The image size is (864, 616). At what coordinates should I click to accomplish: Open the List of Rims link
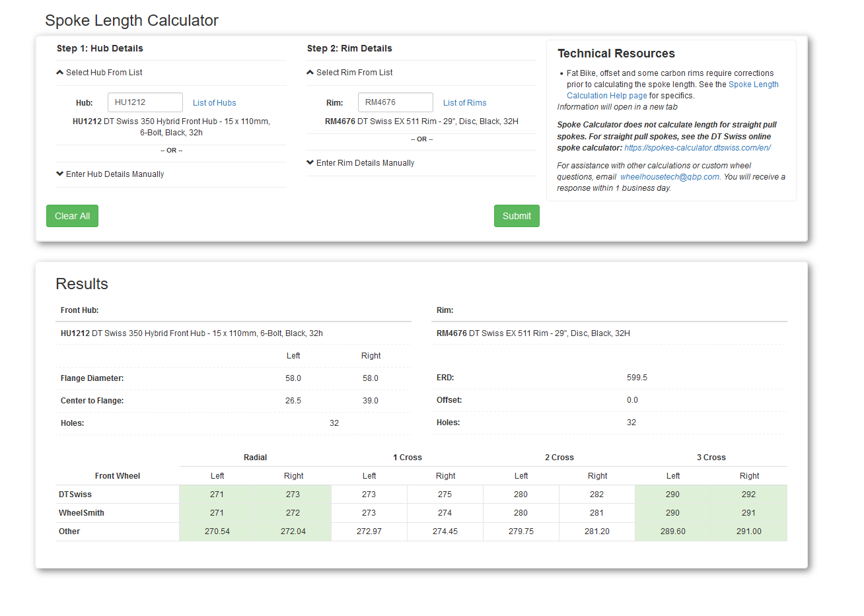point(464,103)
